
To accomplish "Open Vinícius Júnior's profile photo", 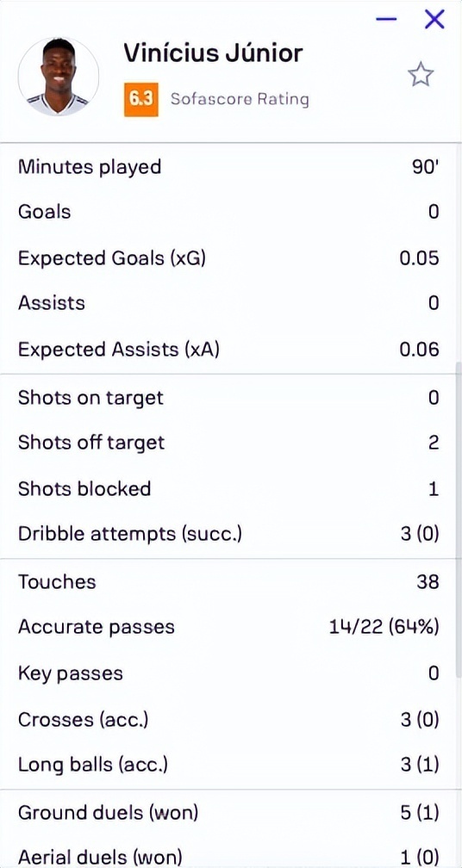I will coord(58,77).
